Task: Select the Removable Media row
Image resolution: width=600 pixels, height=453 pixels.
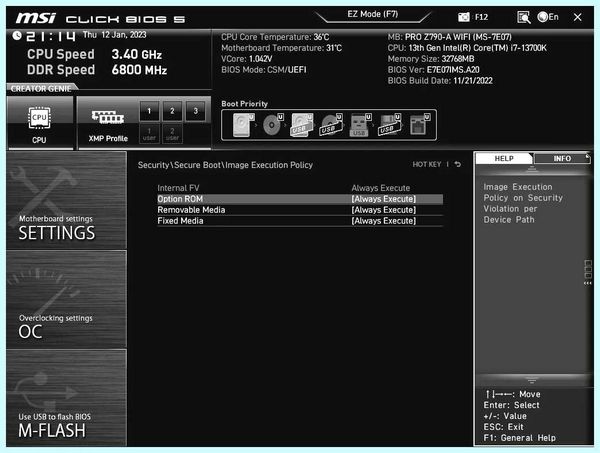Action: click(x=300, y=210)
